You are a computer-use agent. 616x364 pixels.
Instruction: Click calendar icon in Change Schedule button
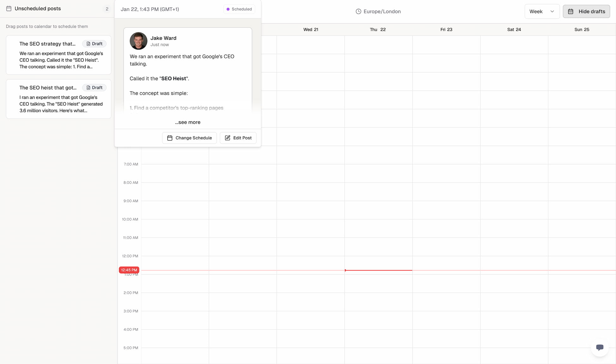(170, 138)
